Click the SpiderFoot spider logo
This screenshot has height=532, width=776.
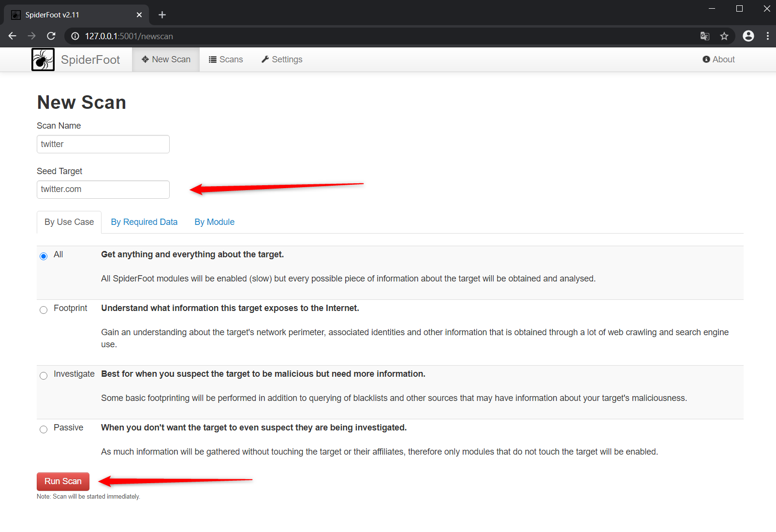pyautogui.click(x=43, y=59)
